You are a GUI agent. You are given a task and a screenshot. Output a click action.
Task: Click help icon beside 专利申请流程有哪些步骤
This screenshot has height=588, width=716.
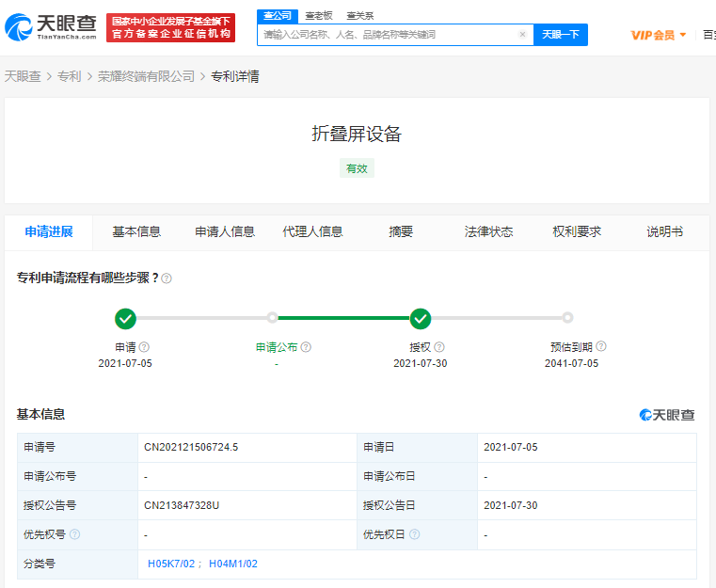click(x=167, y=278)
